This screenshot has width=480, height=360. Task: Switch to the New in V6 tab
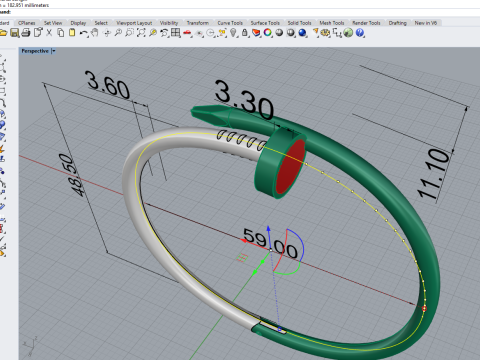426,23
